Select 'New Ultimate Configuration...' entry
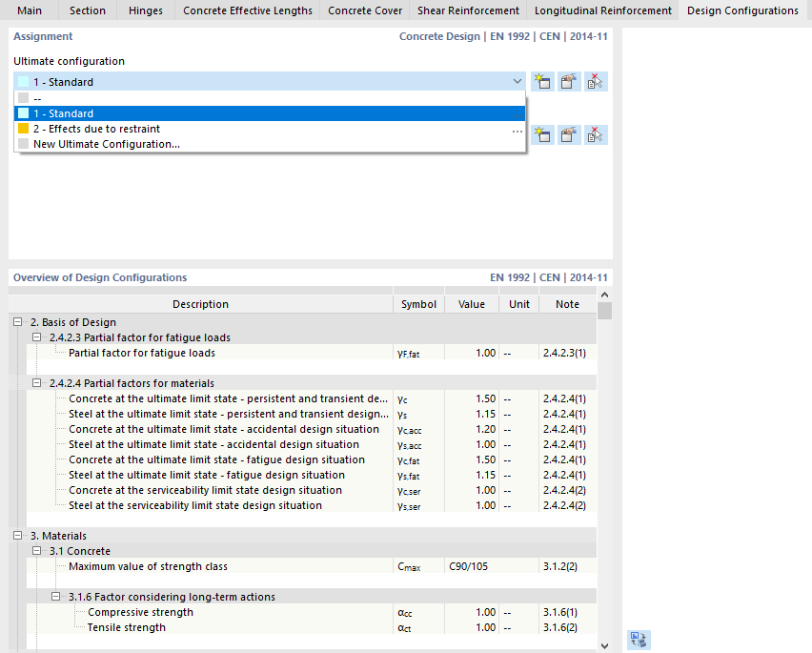 coord(270,144)
